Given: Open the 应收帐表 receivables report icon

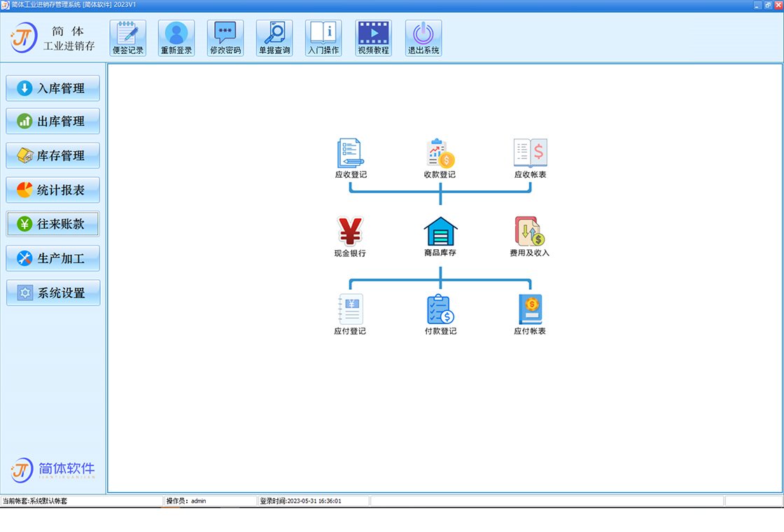Looking at the screenshot, I should point(530,153).
